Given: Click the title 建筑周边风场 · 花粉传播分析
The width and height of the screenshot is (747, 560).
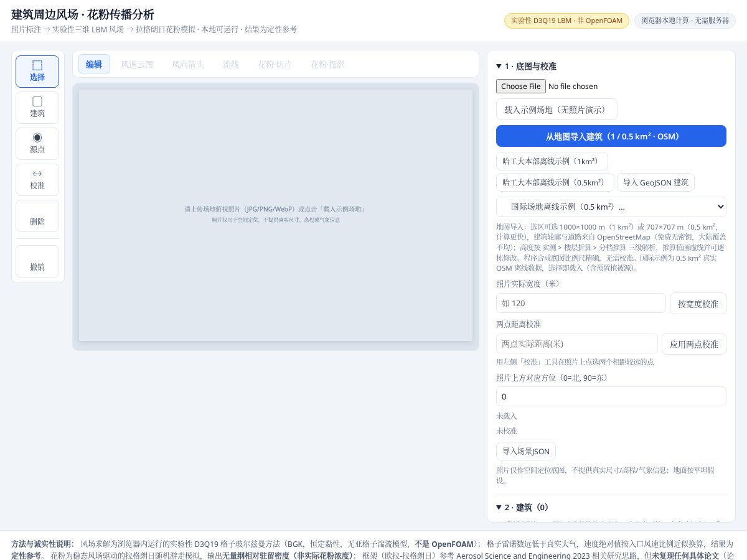Looking at the screenshot, I should (x=83, y=14).
